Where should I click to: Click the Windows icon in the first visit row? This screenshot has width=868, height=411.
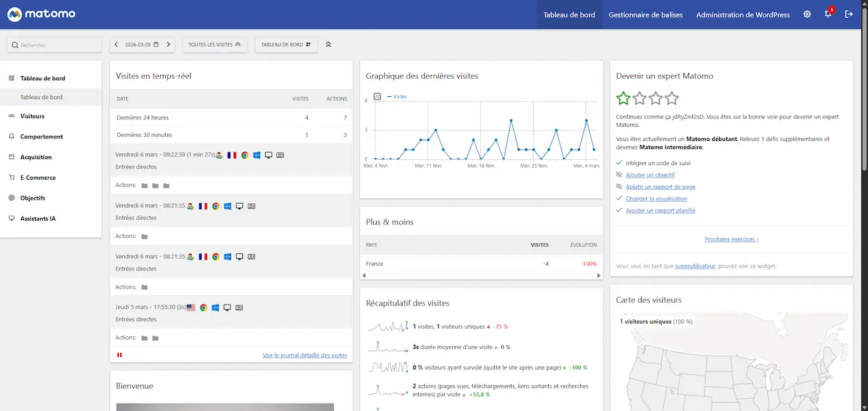[256, 155]
